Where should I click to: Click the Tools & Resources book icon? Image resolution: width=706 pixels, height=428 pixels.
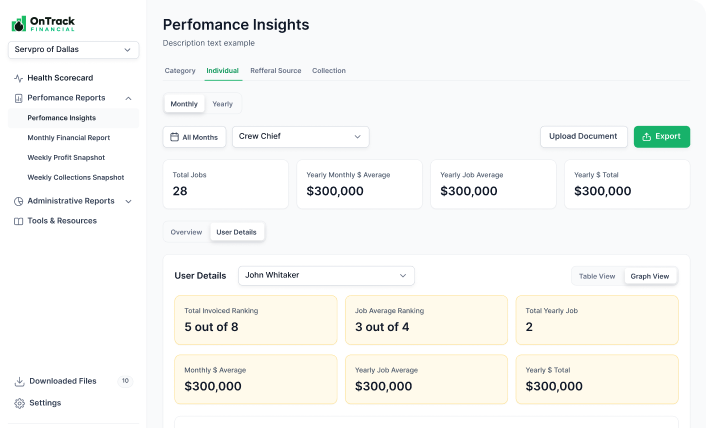point(18,221)
